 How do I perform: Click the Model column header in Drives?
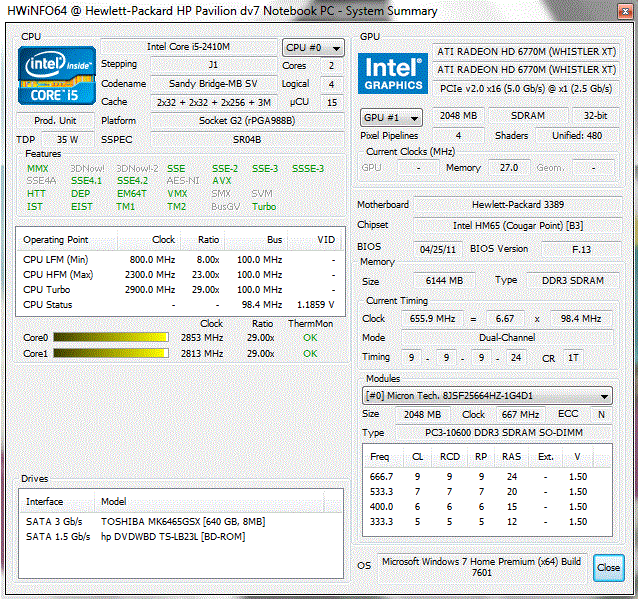[x=209, y=502]
